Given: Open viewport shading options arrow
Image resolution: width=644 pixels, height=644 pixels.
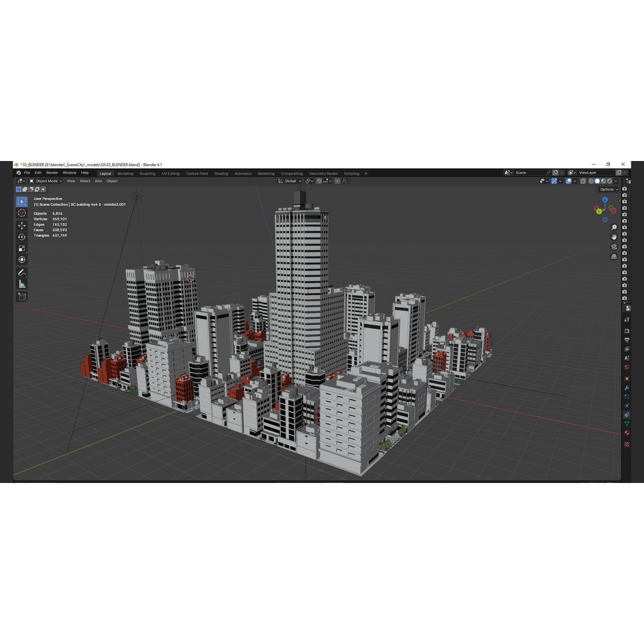Looking at the screenshot, I should [615, 181].
